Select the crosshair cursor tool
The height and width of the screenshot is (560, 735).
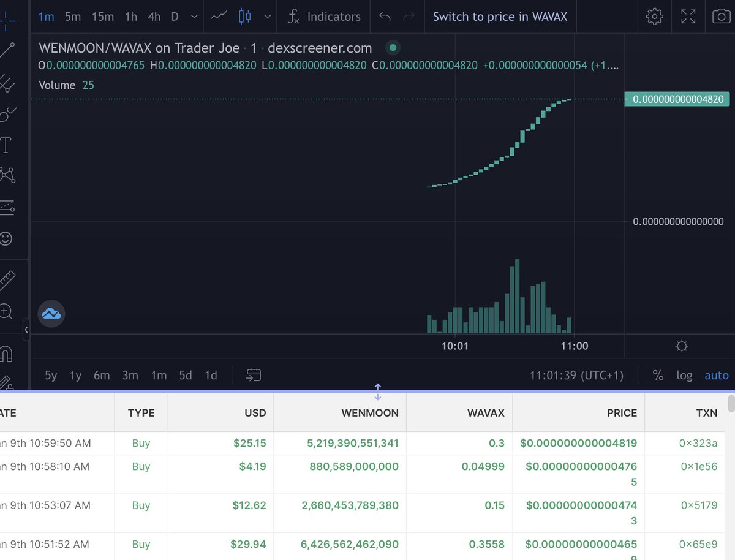7,20
